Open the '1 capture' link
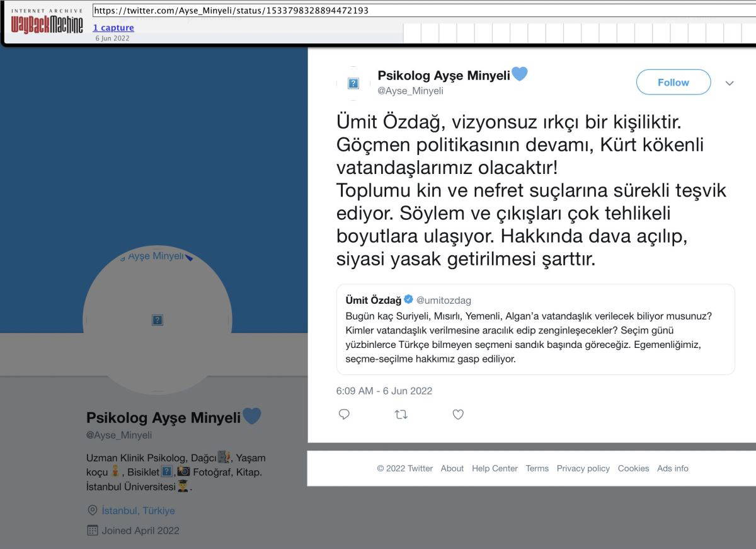The height and width of the screenshot is (549, 756). tap(113, 28)
